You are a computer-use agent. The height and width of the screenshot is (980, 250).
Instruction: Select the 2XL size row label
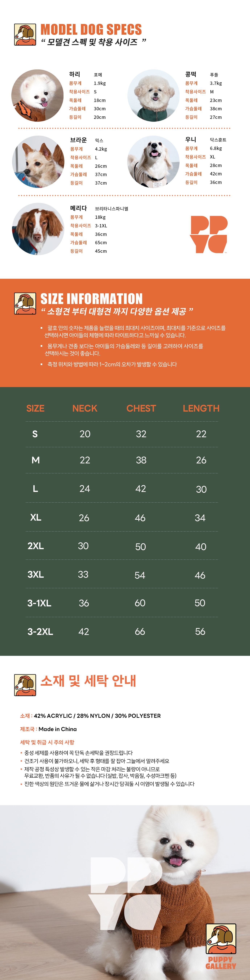[x=36, y=546]
